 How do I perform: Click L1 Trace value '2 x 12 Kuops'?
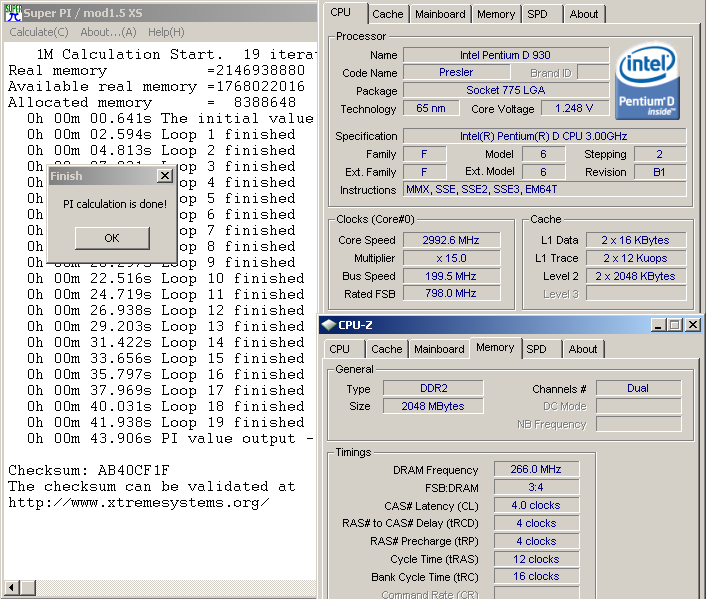[x=636, y=258]
